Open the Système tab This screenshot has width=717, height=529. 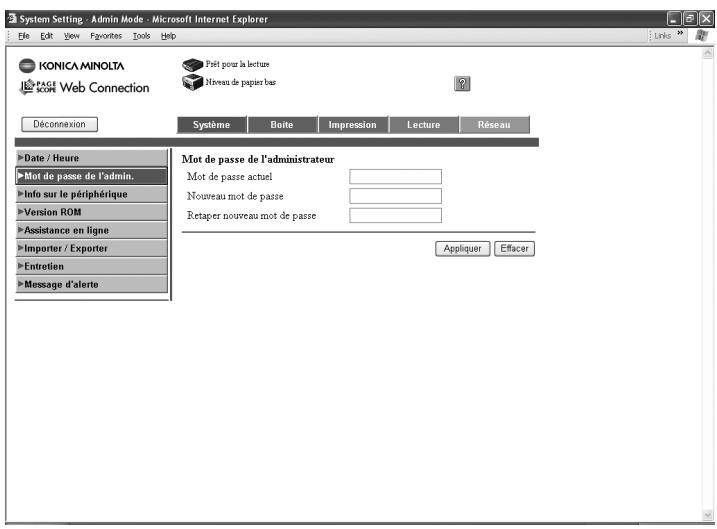click(x=211, y=125)
